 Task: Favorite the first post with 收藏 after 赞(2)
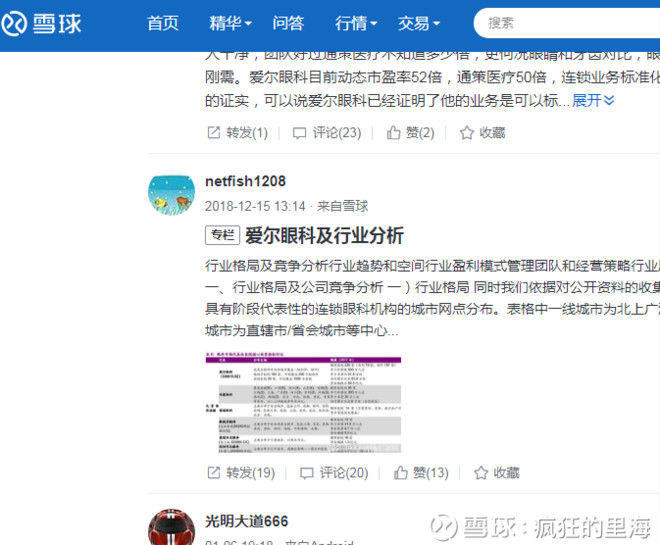click(x=482, y=133)
